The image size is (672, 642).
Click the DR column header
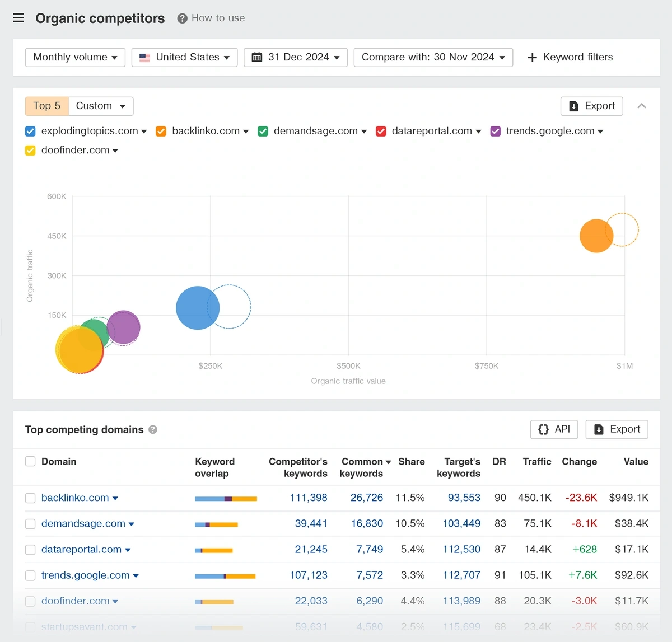coord(499,462)
